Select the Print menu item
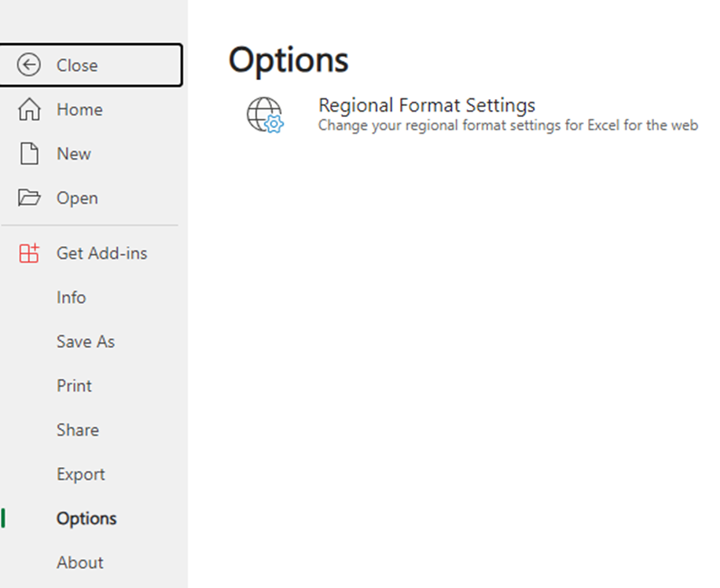 pos(75,385)
